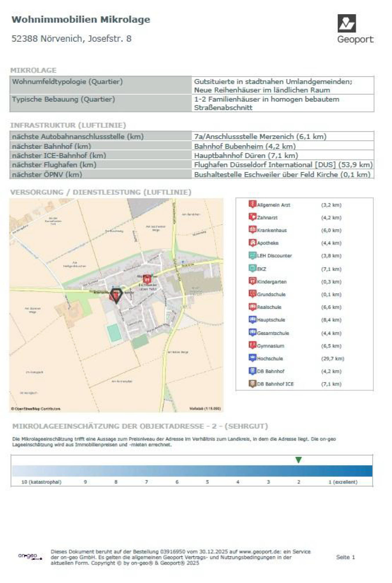Click the green rating triangle marker
The image size is (392, 583).
tap(298, 460)
